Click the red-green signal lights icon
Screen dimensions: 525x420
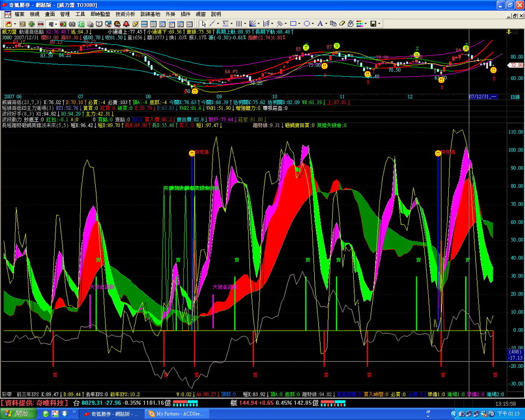point(63,24)
